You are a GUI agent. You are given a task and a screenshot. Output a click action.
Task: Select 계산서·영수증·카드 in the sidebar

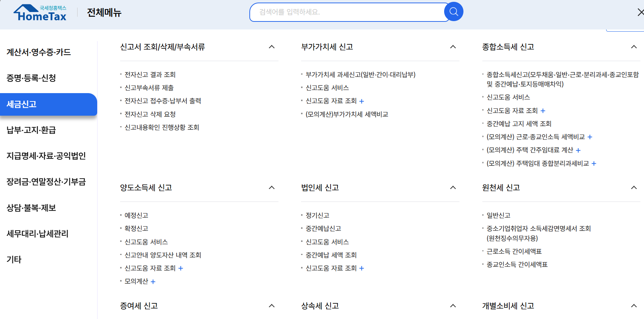click(x=39, y=52)
